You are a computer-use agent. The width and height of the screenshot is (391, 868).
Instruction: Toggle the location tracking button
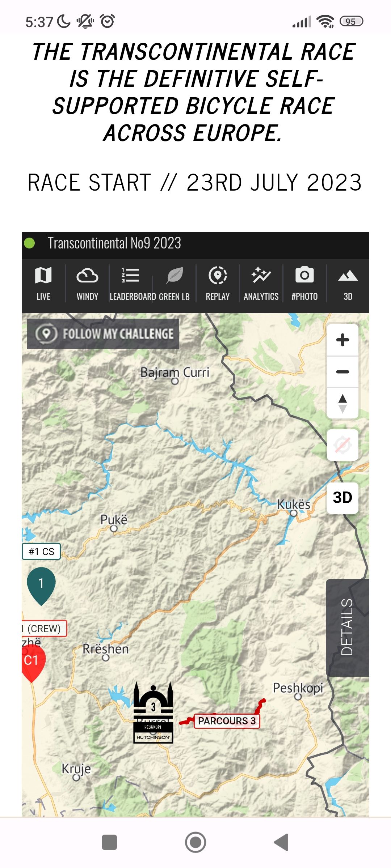coord(342,445)
